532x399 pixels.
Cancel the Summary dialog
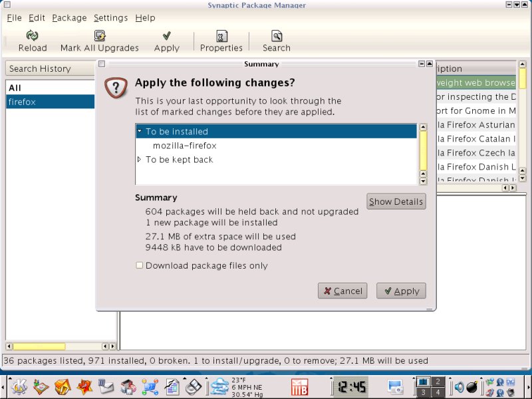(342, 291)
